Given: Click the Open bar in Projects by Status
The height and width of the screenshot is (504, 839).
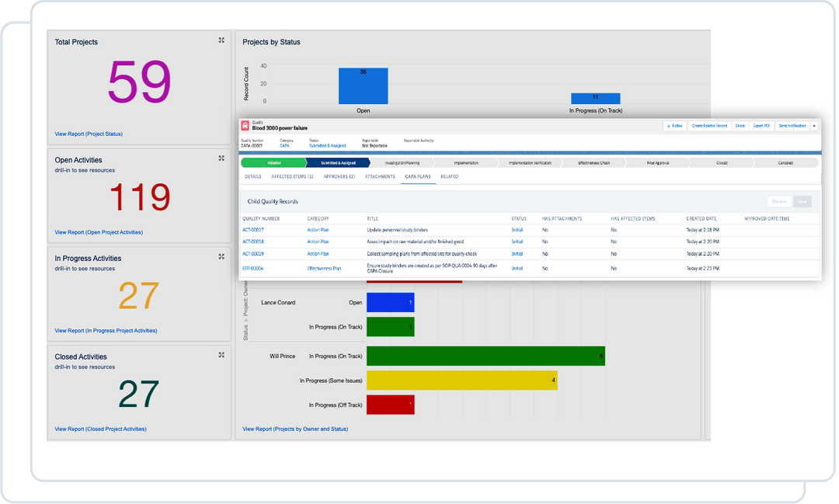Looking at the screenshot, I should tap(362, 85).
